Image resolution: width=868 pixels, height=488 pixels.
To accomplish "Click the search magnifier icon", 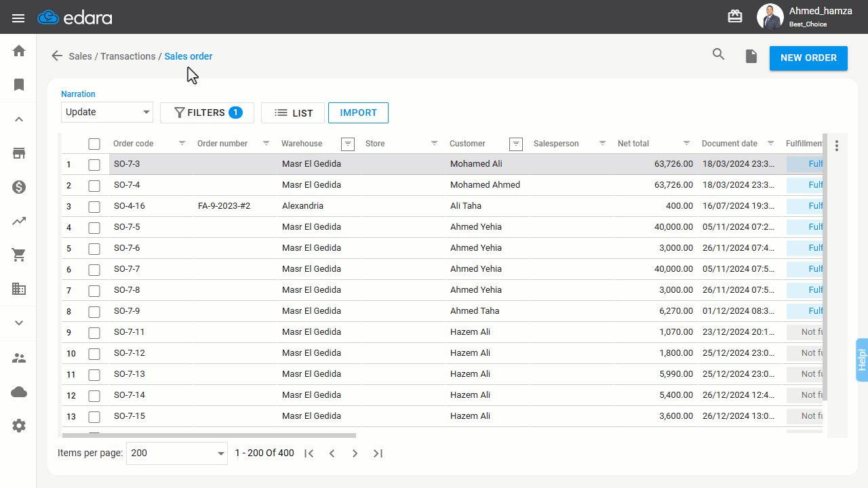I will pos(719,55).
